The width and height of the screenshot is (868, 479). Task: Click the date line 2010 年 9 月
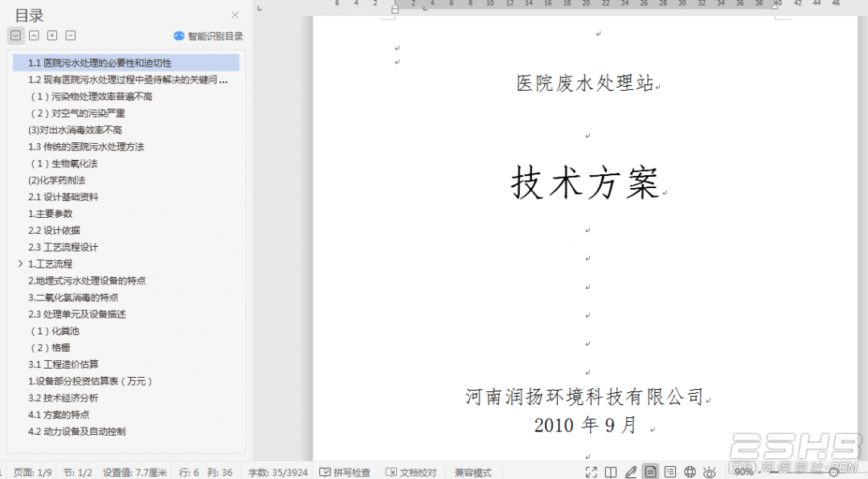coord(586,424)
